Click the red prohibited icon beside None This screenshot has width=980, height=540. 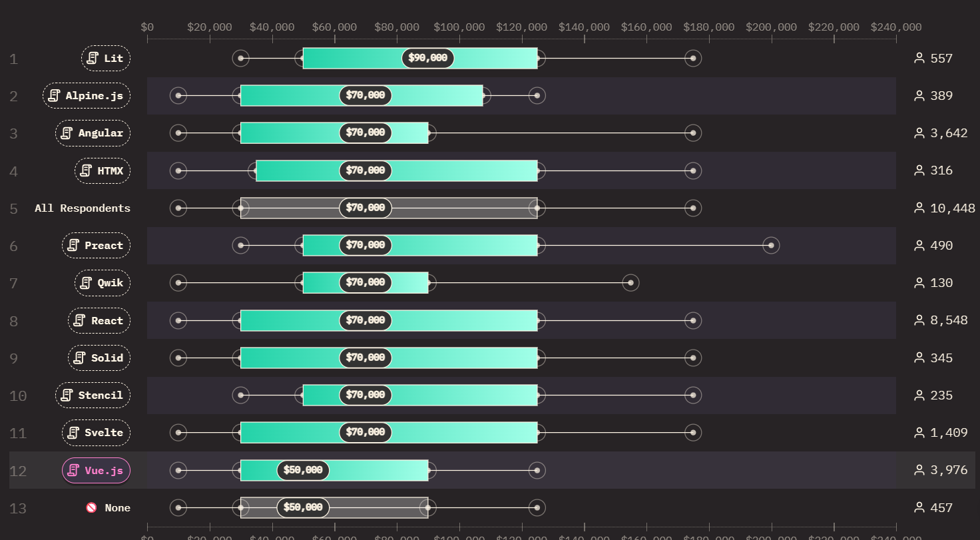[x=91, y=507]
